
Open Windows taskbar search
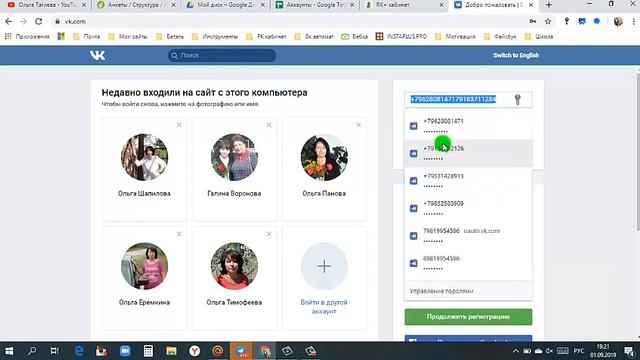pyautogui.click(x=32, y=351)
